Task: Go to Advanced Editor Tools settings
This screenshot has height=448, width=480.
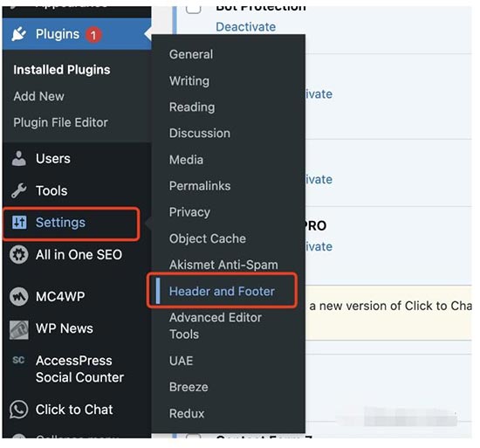Action: pyautogui.click(x=216, y=326)
